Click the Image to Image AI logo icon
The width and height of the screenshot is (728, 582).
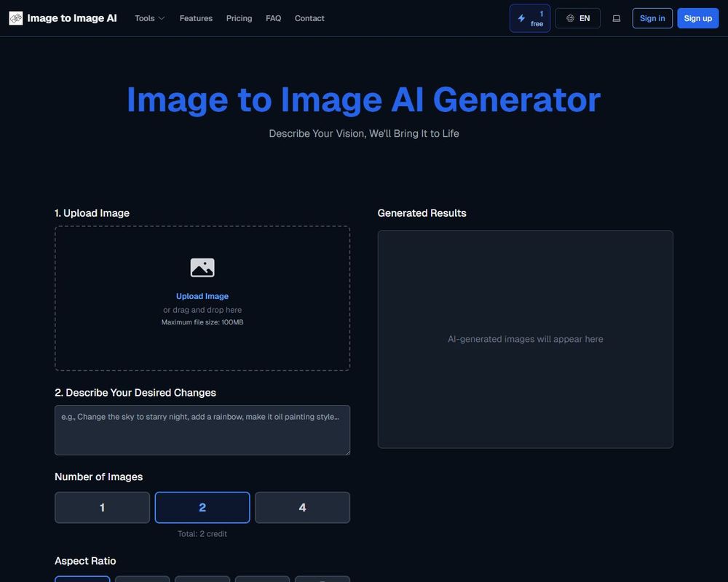coord(16,18)
